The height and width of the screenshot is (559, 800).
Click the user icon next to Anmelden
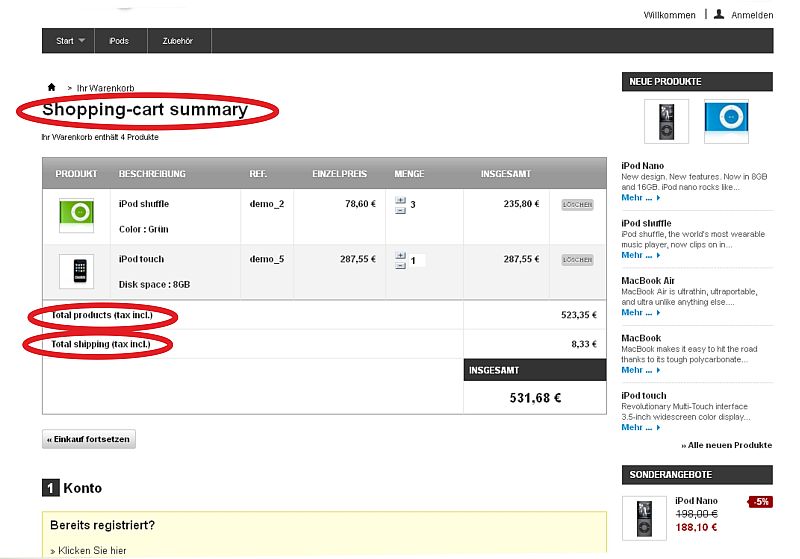point(719,14)
